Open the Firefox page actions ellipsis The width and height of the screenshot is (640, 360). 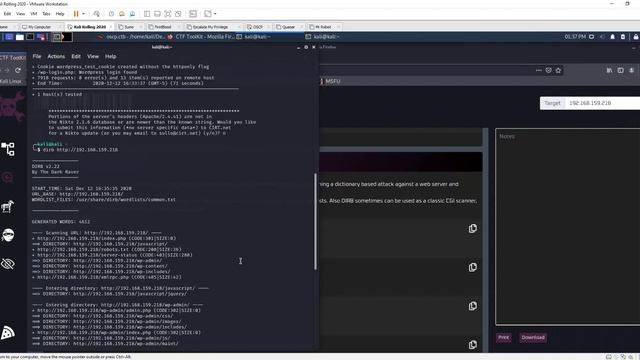click(538, 70)
